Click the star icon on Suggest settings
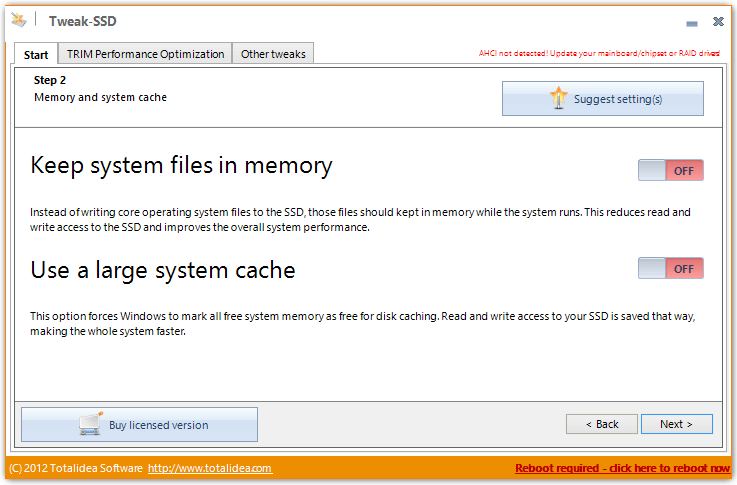This screenshot has width=737, height=485. [558, 98]
